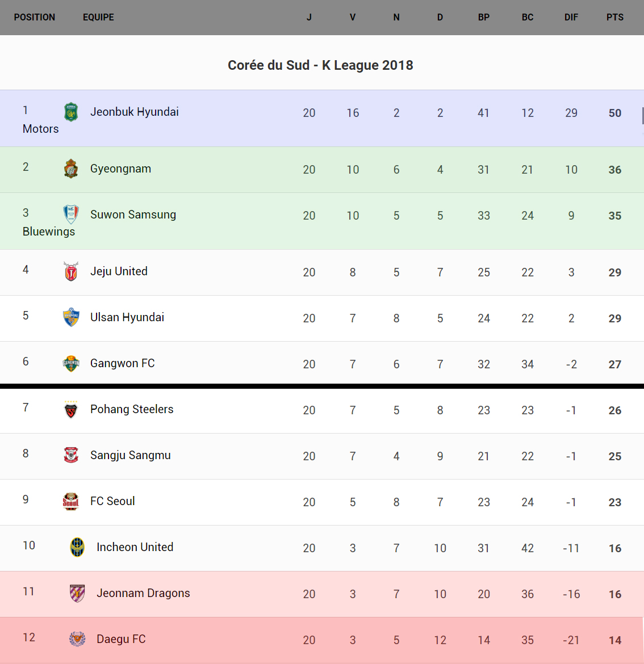The width and height of the screenshot is (644, 664).
Task: Click the Suwon Samsung Bluewings crest
Action: point(71,215)
